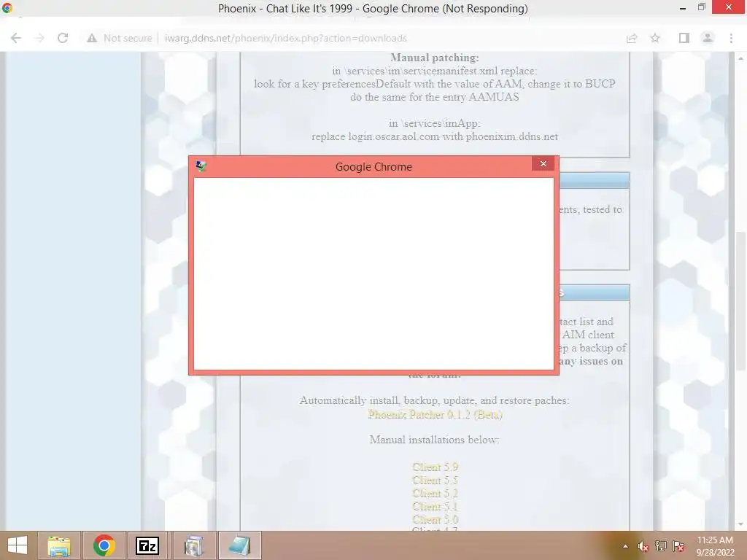Open File Explorer from taskbar
This screenshot has height=560, width=747.
[58, 545]
